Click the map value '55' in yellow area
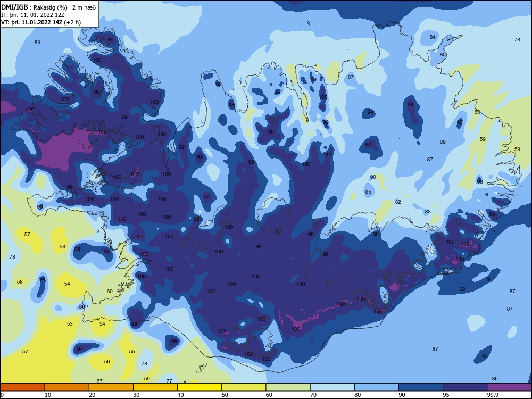The height and width of the screenshot is (399, 532). point(132,352)
